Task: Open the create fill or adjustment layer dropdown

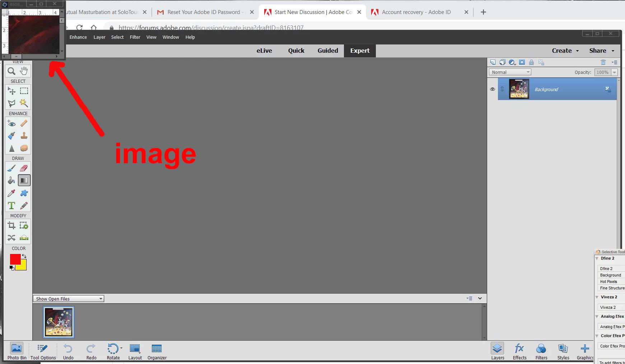Action: tap(512, 62)
